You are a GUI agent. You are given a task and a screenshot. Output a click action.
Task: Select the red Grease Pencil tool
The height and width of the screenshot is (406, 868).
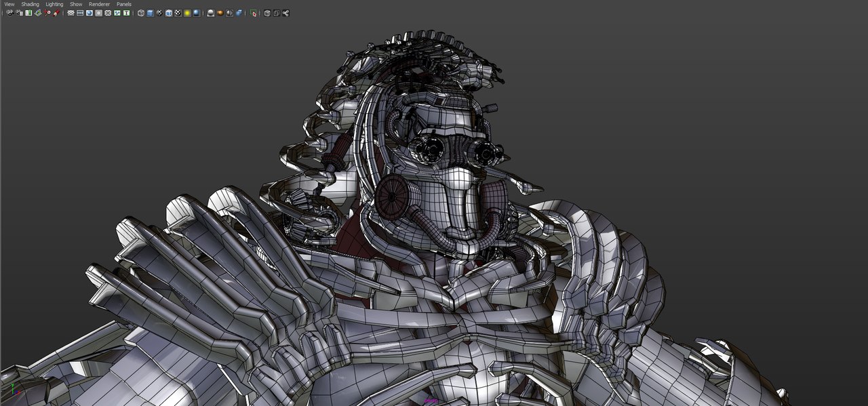click(56, 13)
